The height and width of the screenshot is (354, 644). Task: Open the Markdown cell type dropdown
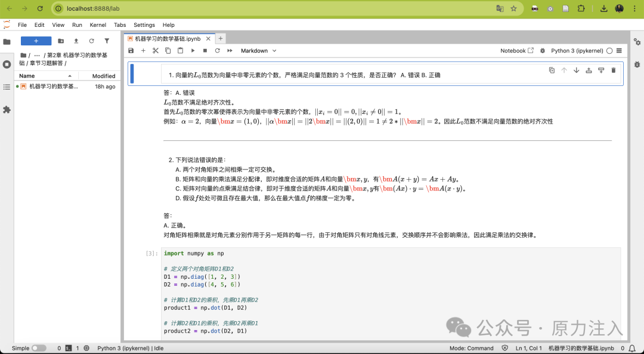[x=258, y=51]
